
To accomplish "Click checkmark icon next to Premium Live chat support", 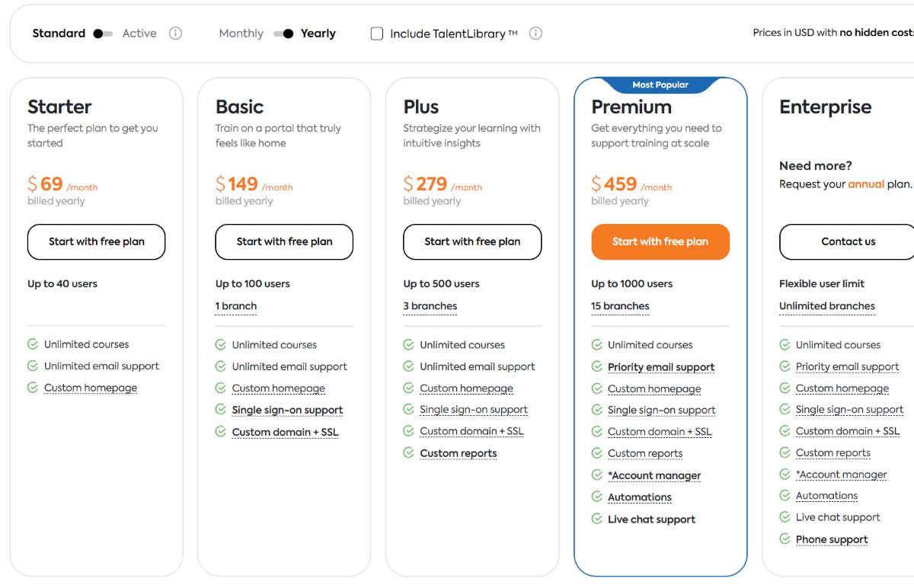I will [x=597, y=519].
